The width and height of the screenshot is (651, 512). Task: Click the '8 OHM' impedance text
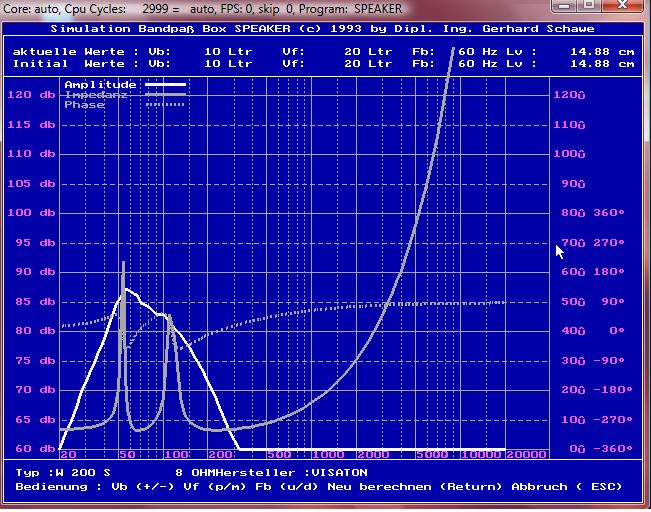click(x=195, y=473)
